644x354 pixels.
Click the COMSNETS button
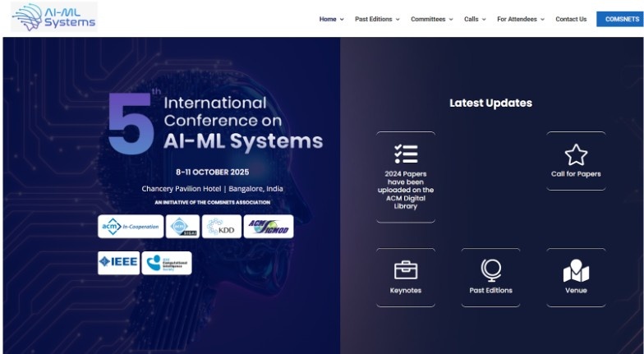click(x=620, y=19)
